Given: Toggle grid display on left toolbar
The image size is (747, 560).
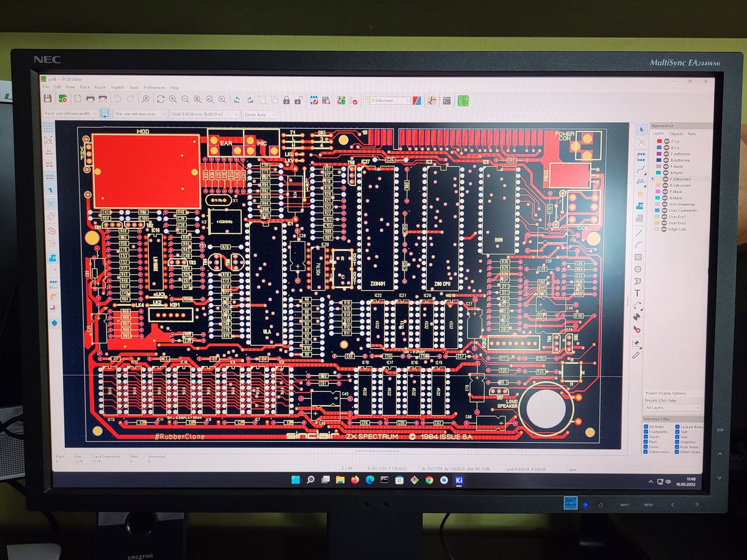Looking at the screenshot, I should [x=49, y=128].
